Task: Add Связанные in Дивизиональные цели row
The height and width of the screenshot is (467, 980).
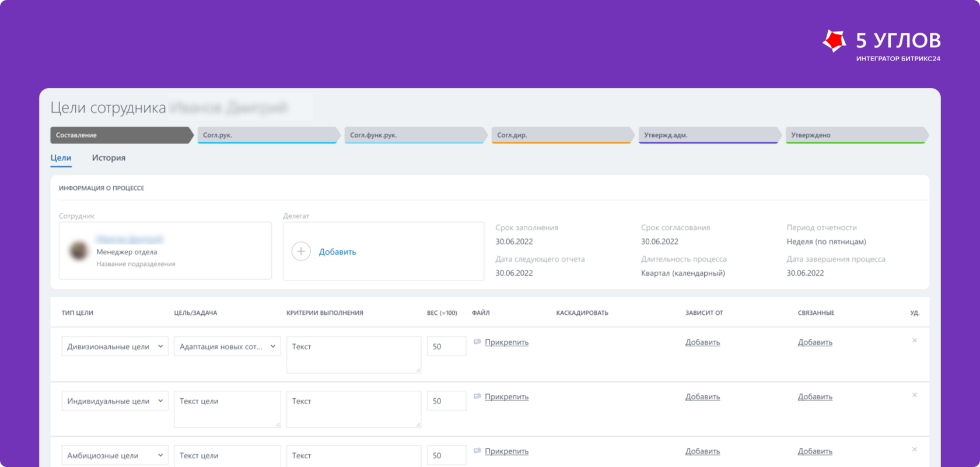Action: pyautogui.click(x=815, y=342)
